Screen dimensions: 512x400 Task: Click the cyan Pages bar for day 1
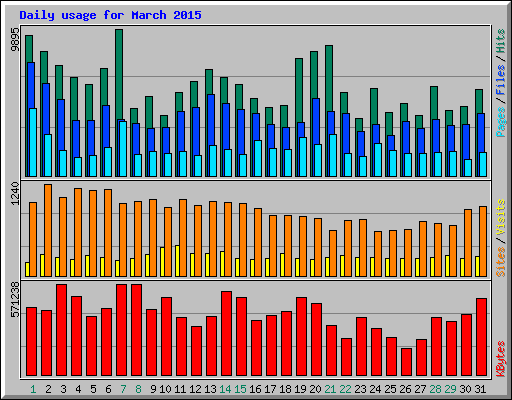[33, 142]
